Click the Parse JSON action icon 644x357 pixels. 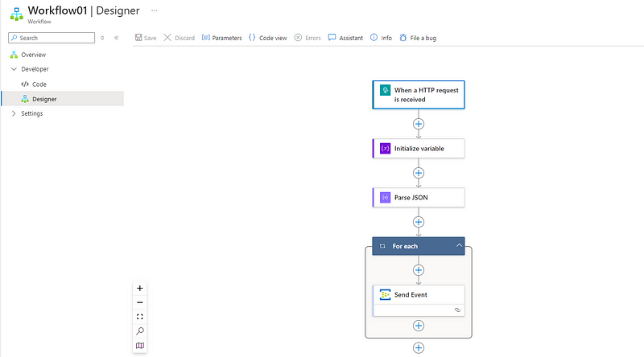[385, 197]
